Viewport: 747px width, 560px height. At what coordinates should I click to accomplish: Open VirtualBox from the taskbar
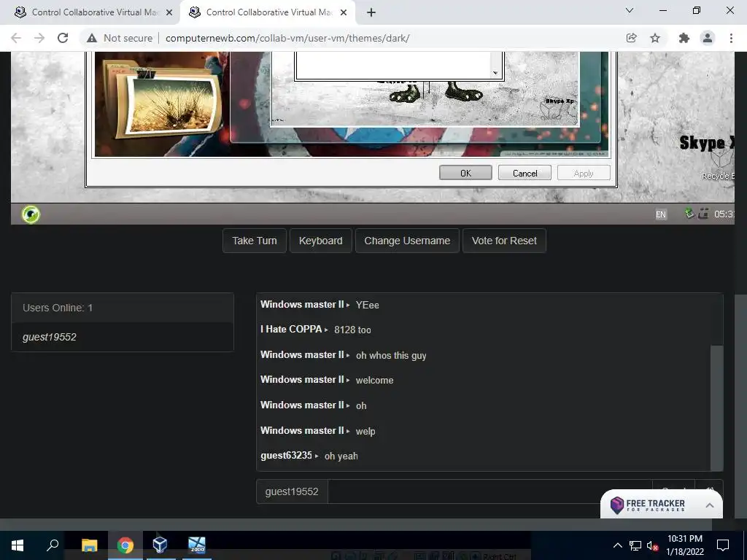160,545
